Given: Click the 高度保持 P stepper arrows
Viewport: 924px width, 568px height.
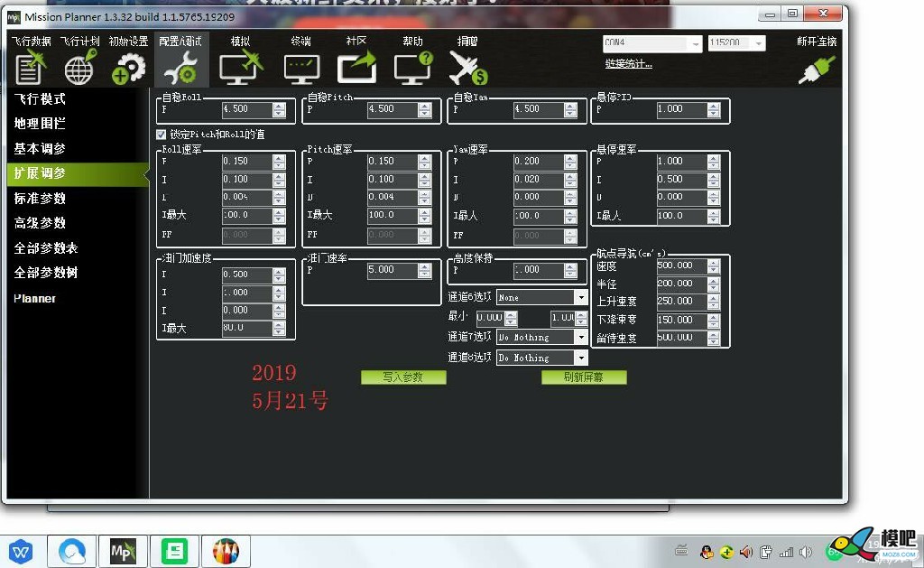Looking at the screenshot, I should [x=570, y=270].
